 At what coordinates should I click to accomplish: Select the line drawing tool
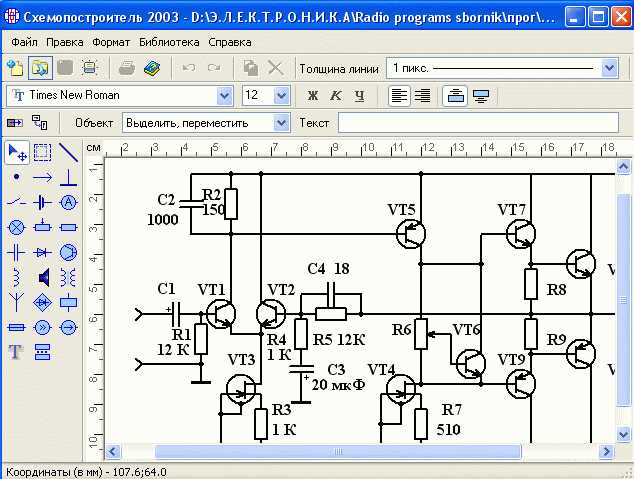69,152
